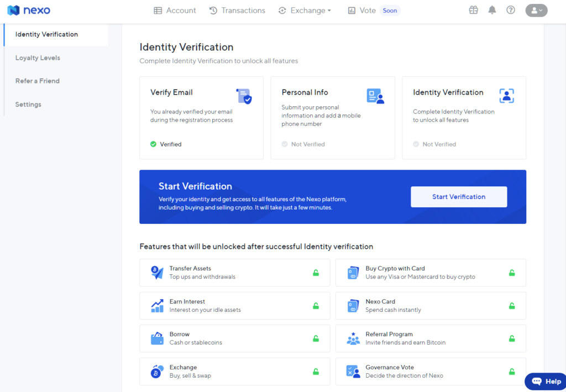The width and height of the screenshot is (566, 392).
Task: Click the Exchange feature label in the list
Action: (x=183, y=367)
